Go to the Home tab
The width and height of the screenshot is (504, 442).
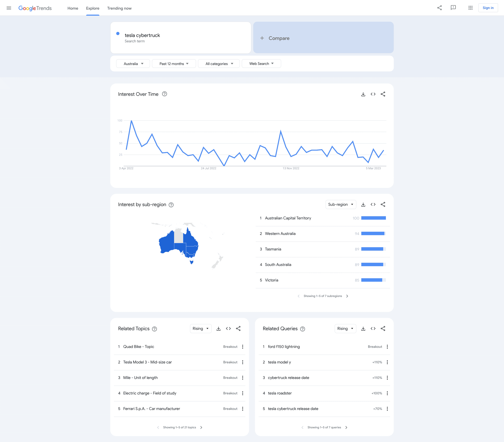point(73,8)
